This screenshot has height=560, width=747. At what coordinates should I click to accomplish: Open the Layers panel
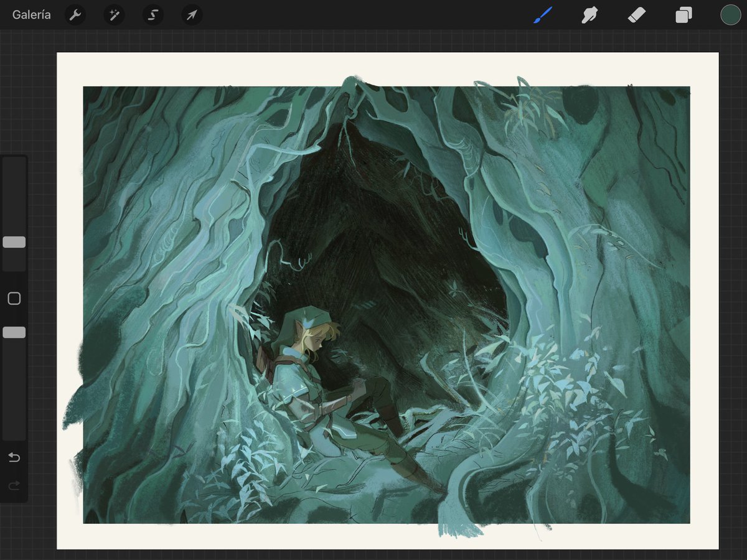click(x=684, y=14)
